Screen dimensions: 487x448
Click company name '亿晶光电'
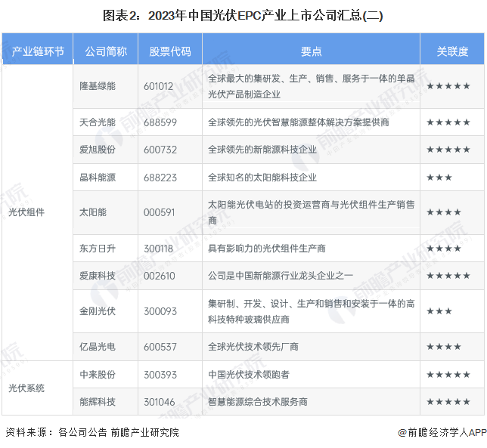pyautogui.click(x=98, y=347)
